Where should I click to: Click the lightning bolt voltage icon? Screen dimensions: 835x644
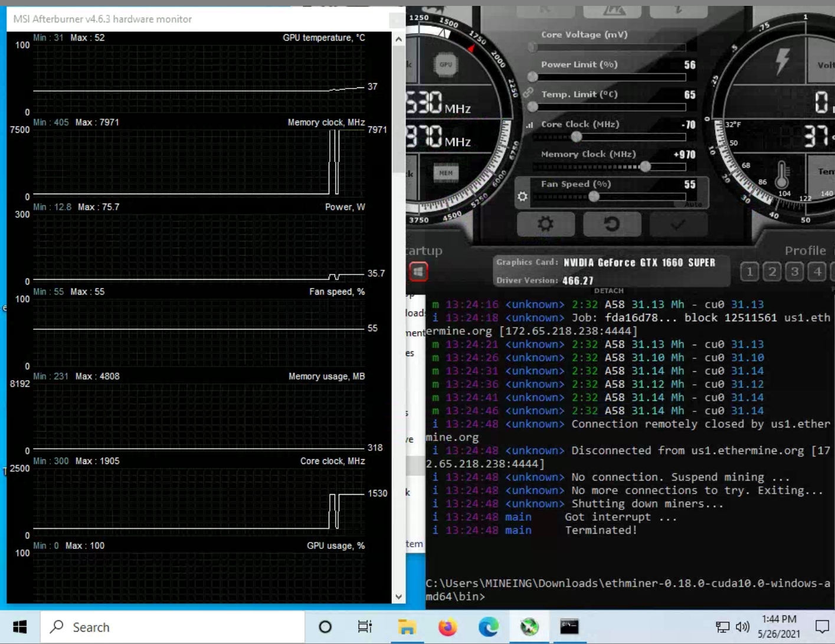coord(782,61)
